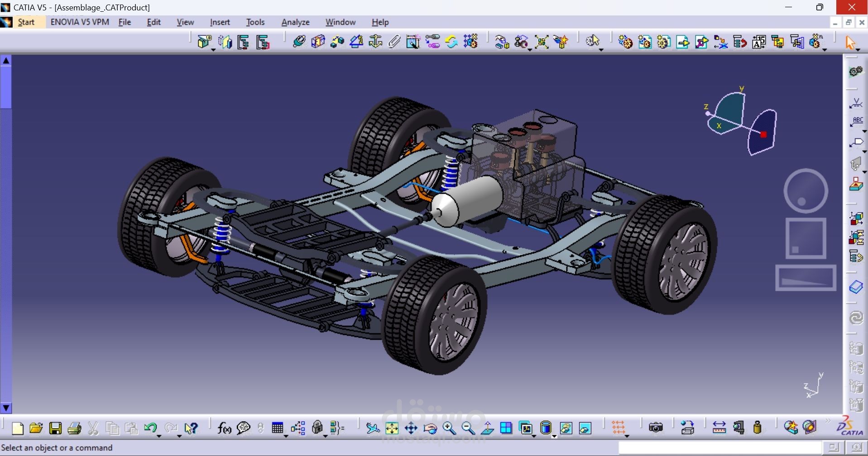Click the Update spiral icon on right toolbar
Viewport: 868px width, 456px height.
click(x=856, y=318)
